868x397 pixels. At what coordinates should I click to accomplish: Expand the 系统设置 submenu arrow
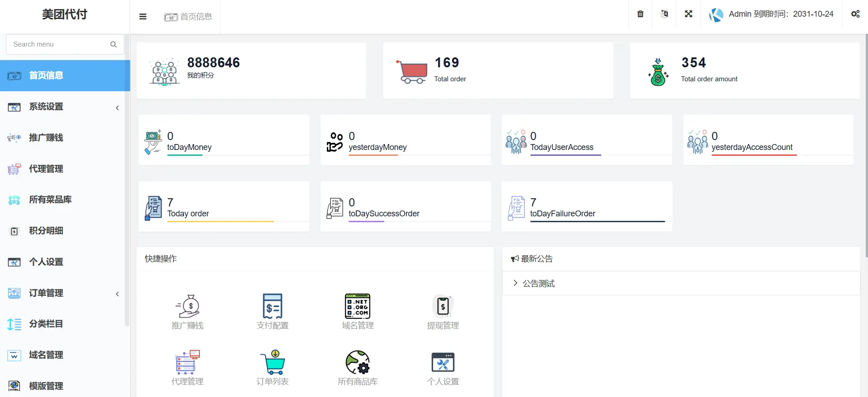(x=118, y=107)
